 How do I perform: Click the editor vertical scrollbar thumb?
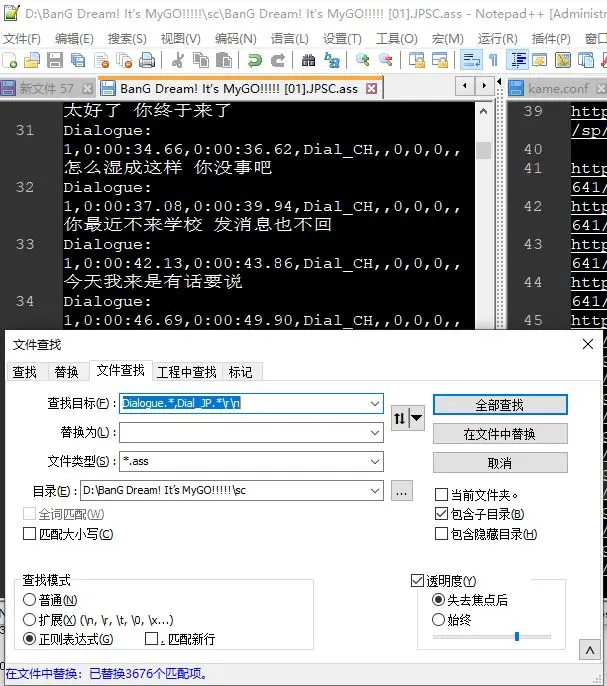point(483,150)
